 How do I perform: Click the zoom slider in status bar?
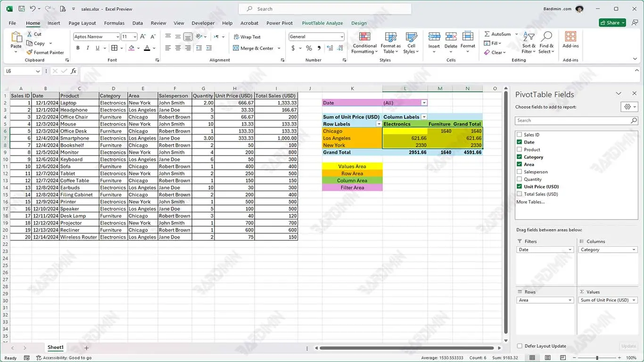(x=597, y=358)
